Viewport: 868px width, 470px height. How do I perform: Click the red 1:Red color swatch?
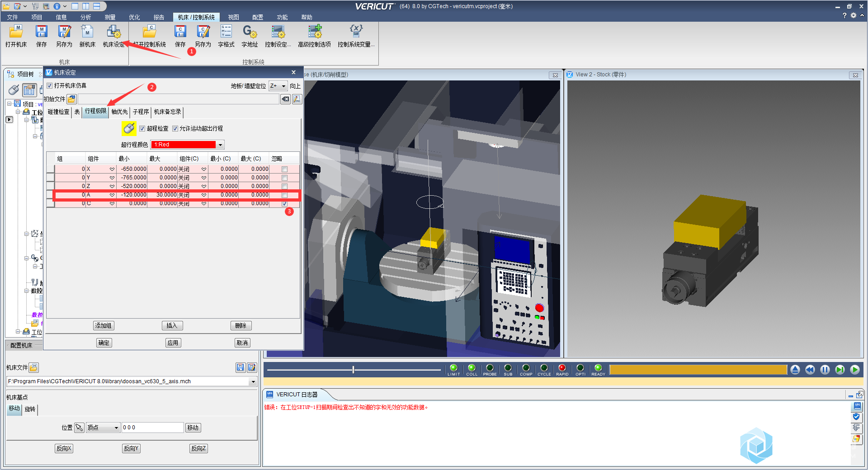[x=184, y=145]
